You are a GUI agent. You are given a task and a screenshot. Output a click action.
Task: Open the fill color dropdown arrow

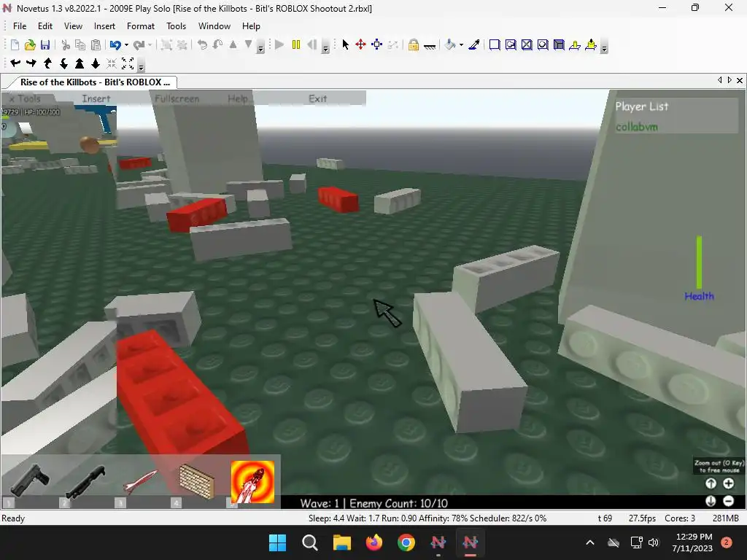(461, 44)
